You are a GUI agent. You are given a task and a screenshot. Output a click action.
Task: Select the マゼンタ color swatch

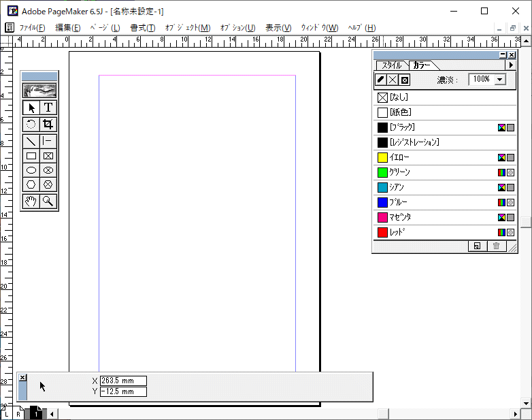pos(382,217)
